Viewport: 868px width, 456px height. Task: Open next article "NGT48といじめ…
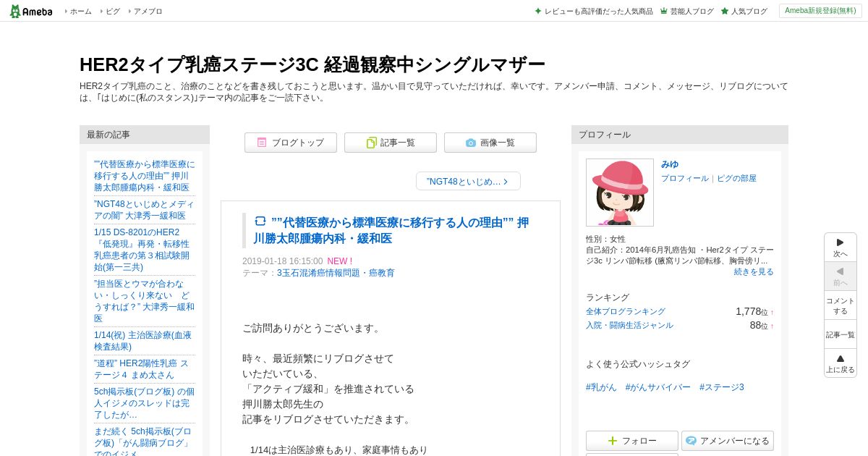[468, 181]
